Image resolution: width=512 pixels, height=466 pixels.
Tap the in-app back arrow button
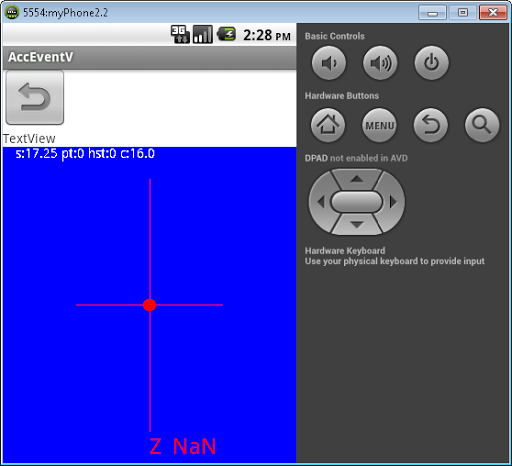click(x=35, y=98)
